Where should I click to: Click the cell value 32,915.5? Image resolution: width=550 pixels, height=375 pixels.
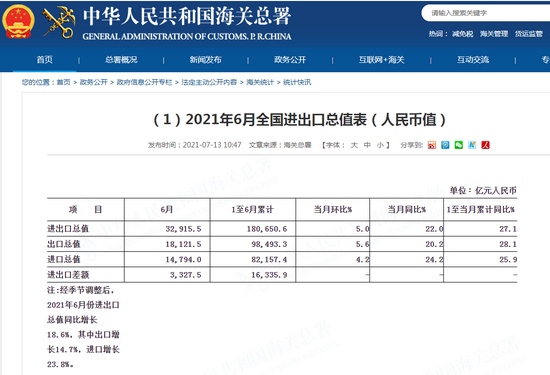pos(183,229)
